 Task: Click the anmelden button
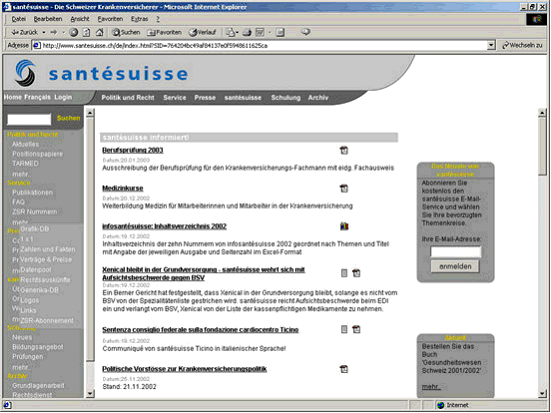[455, 266]
